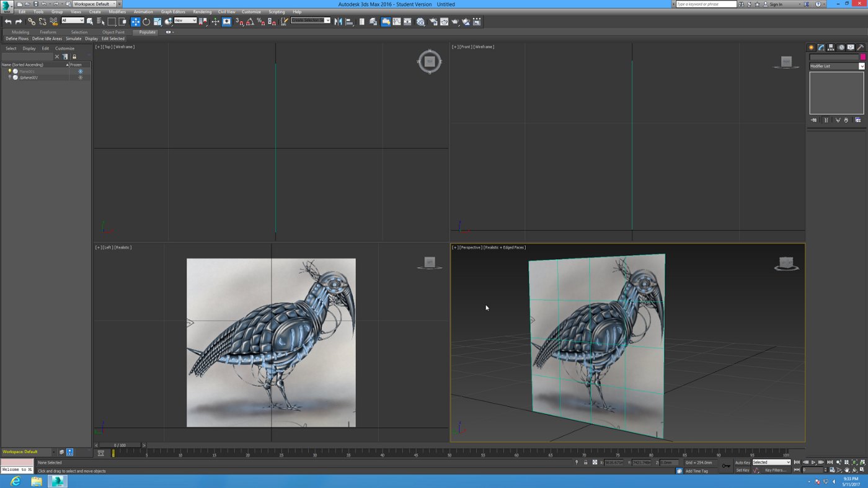Click the Render Production teapot icon
The height and width of the screenshot is (488, 868).
pyautogui.click(x=455, y=22)
